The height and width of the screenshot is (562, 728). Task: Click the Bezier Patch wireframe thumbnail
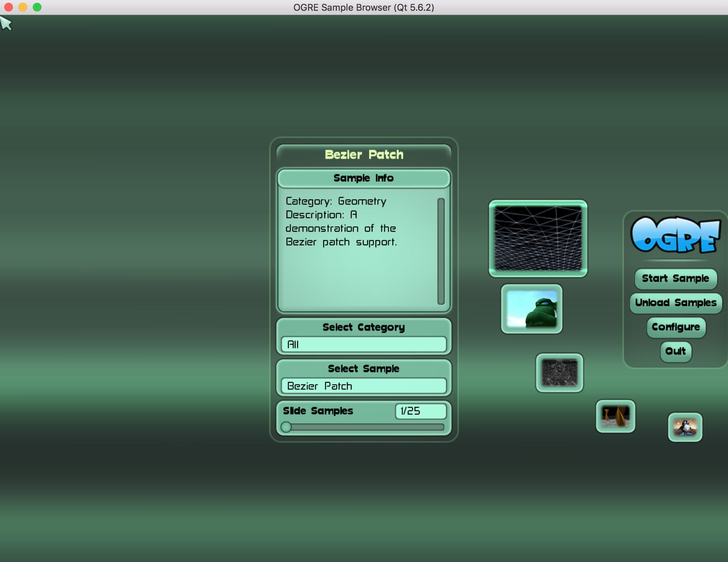click(538, 238)
